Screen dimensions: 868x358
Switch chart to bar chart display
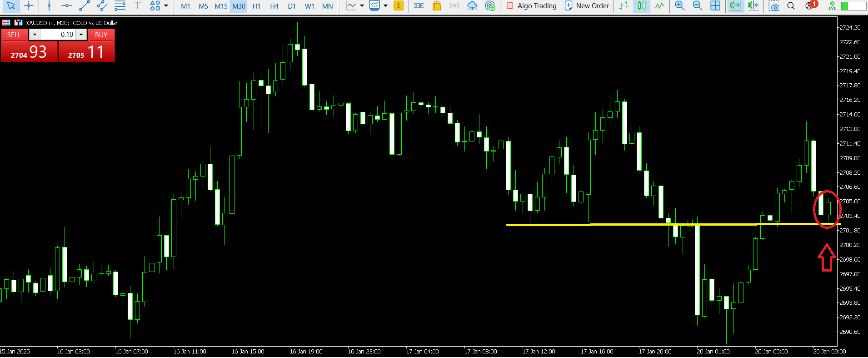pos(624,6)
